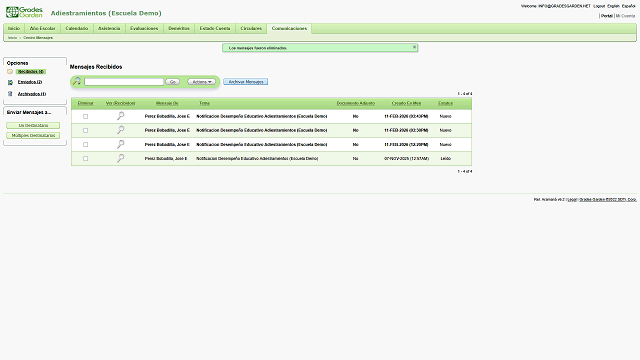The width and height of the screenshot is (640, 360).
Task: Click the Archivar Mensajes button
Action: 246,82
